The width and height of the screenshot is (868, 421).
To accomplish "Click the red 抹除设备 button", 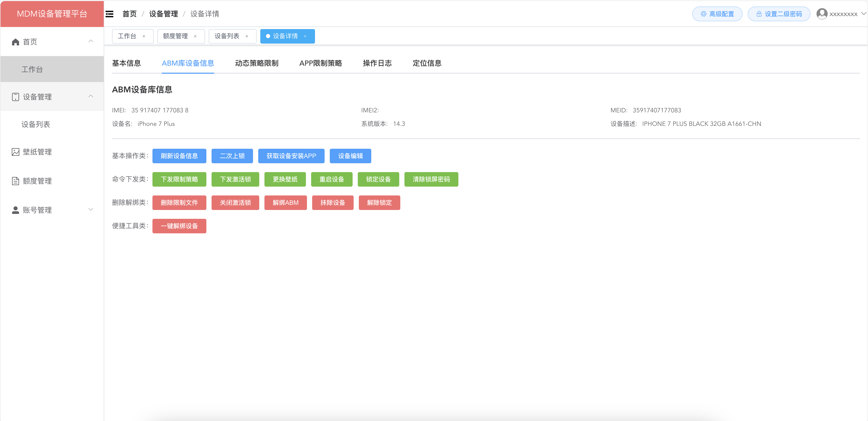I will pos(332,202).
